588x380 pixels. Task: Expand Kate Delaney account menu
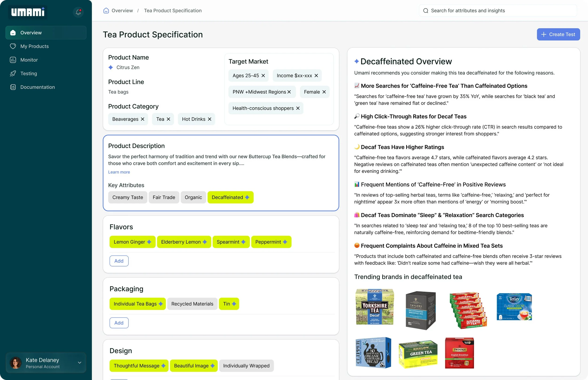[79, 363]
